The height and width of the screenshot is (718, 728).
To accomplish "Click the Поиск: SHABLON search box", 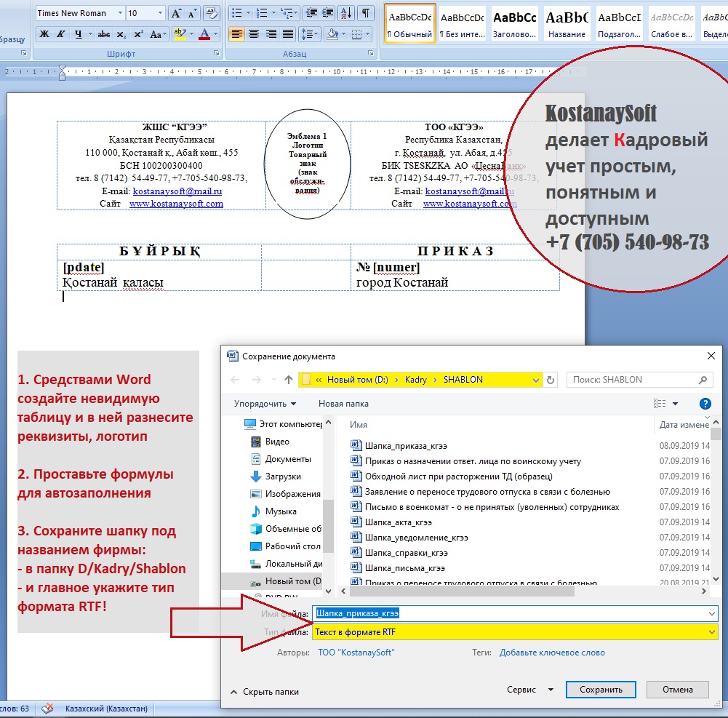I will coord(639,380).
